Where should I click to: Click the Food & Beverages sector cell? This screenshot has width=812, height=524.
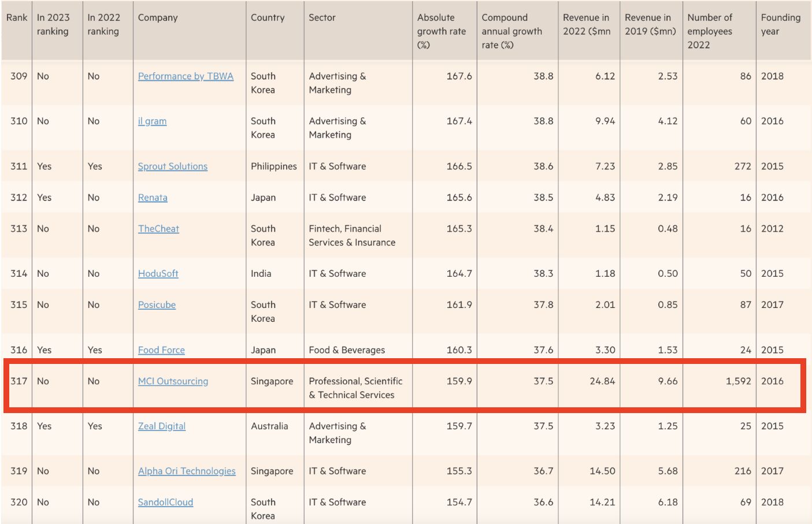[347, 350]
